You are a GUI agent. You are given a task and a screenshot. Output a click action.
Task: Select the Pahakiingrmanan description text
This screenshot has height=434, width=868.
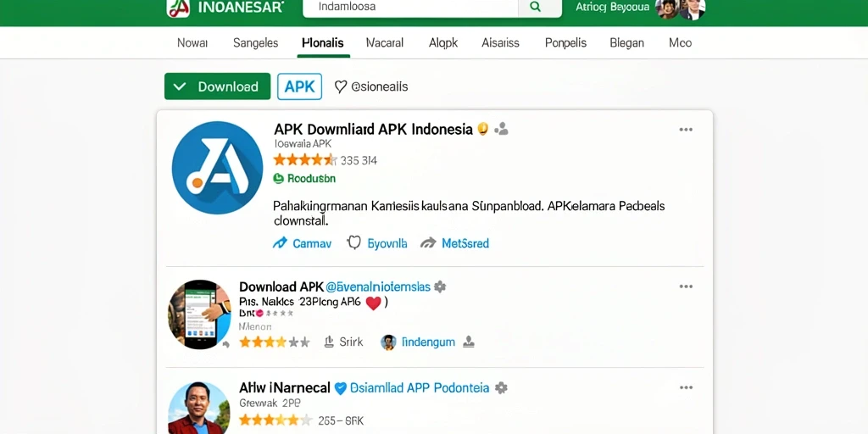pyautogui.click(x=470, y=214)
